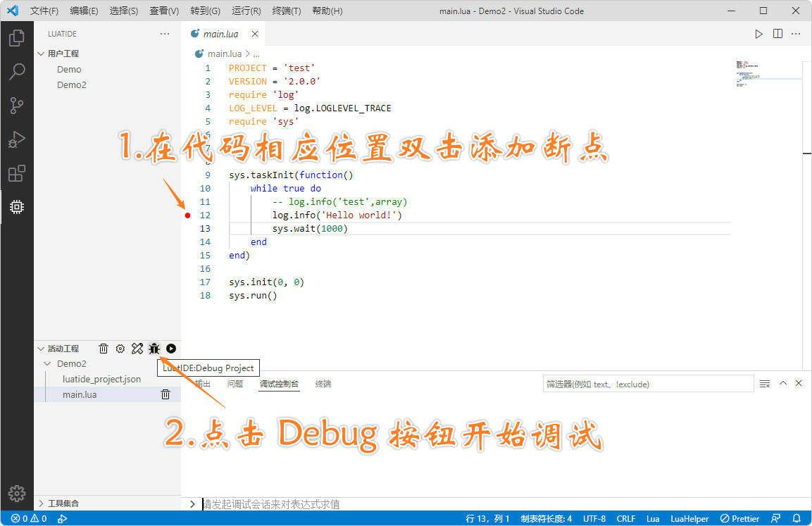Screen dimensions: 812x526
Task: Open the LuatIDE chip icon view
Action: click(17, 207)
